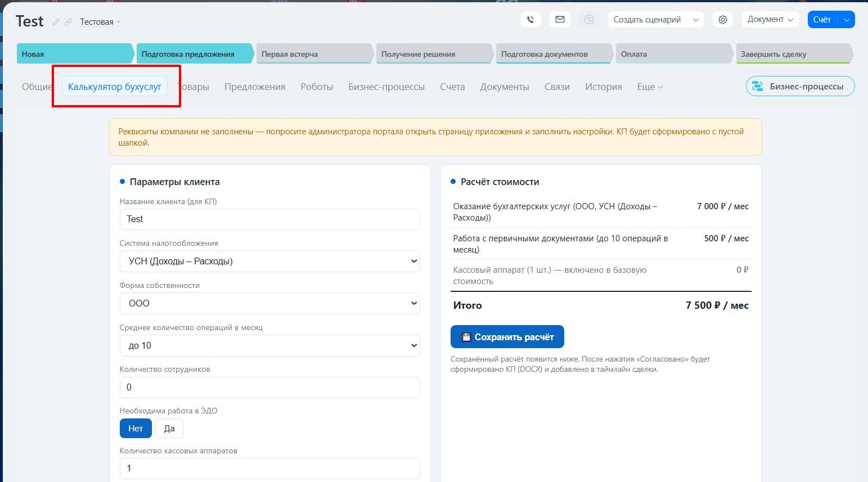Expand the Счёт button arrow
The width and height of the screenshot is (868, 482).
click(847, 20)
